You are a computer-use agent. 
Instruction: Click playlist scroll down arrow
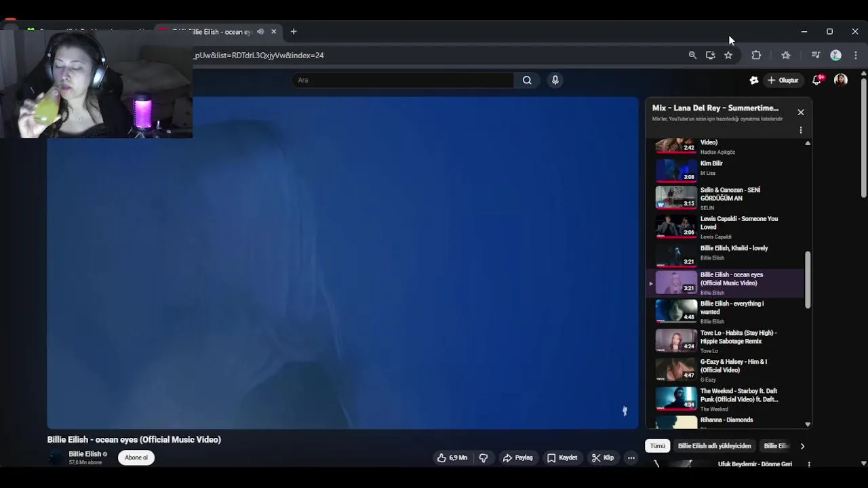coord(808,424)
